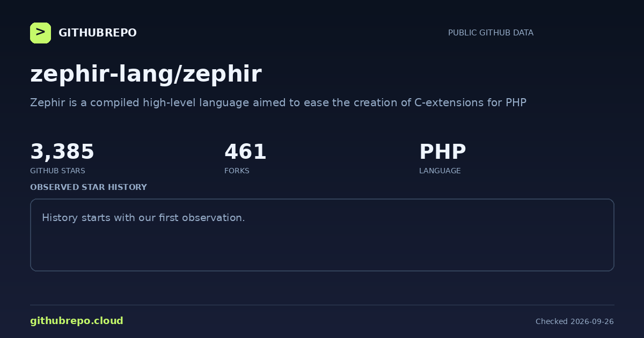Select the LANGUAGE label
This screenshot has width=644, height=338.
click(440, 171)
